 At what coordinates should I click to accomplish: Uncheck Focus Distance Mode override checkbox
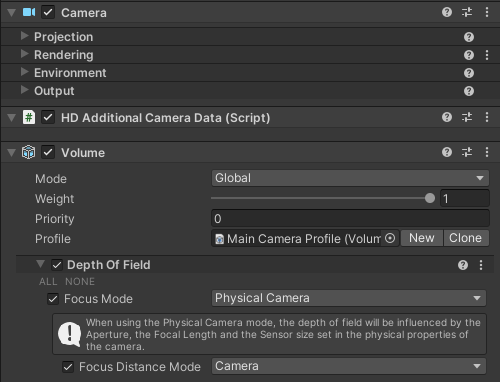coord(68,367)
